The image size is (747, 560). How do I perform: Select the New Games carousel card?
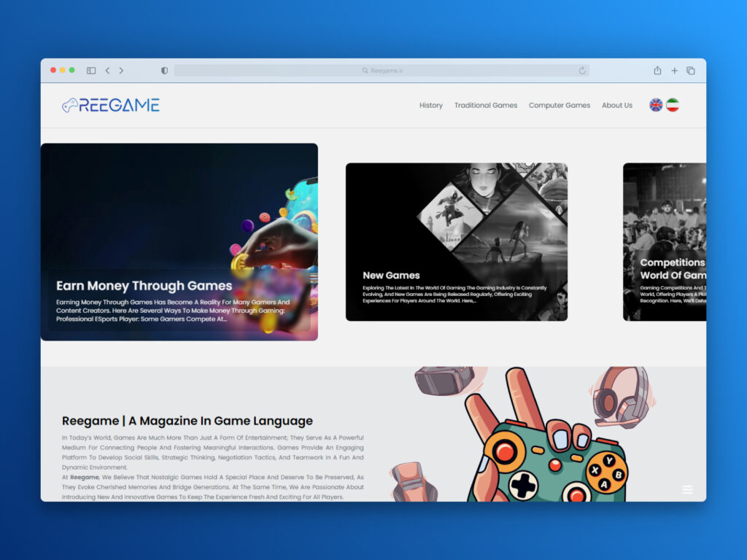[456, 242]
